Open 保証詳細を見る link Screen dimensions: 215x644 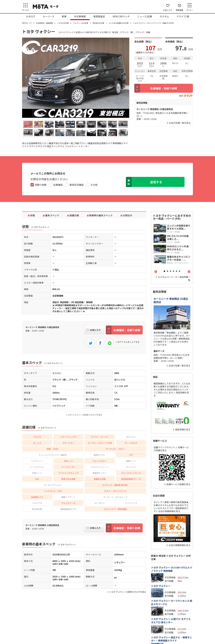(x=182, y=430)
